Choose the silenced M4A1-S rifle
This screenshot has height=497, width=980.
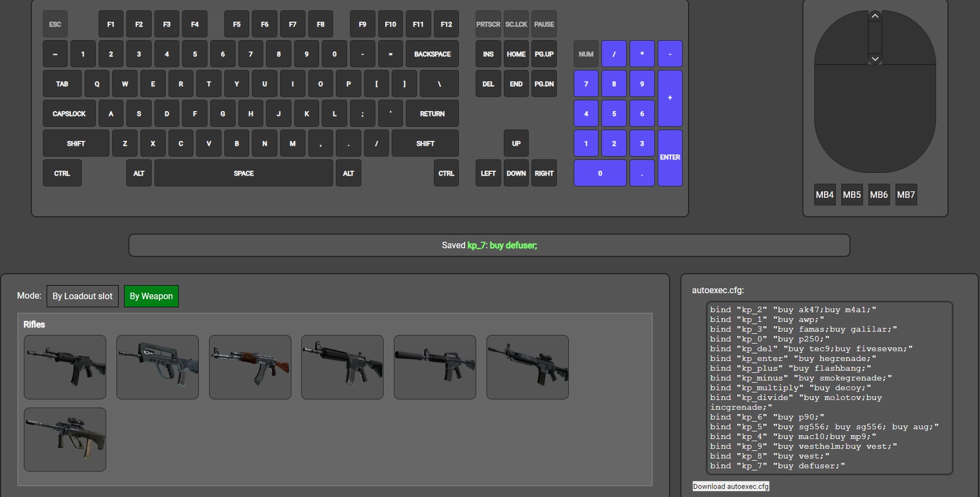(435, 367)
